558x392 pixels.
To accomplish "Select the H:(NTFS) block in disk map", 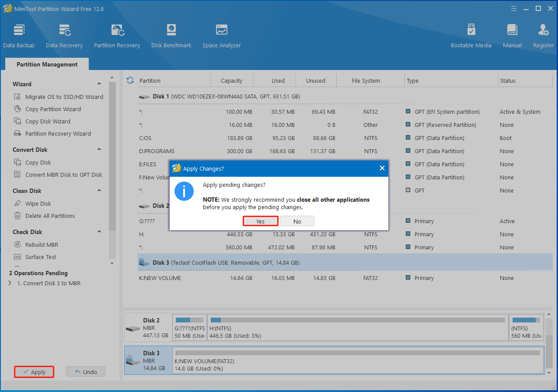I will coord(358,328).
